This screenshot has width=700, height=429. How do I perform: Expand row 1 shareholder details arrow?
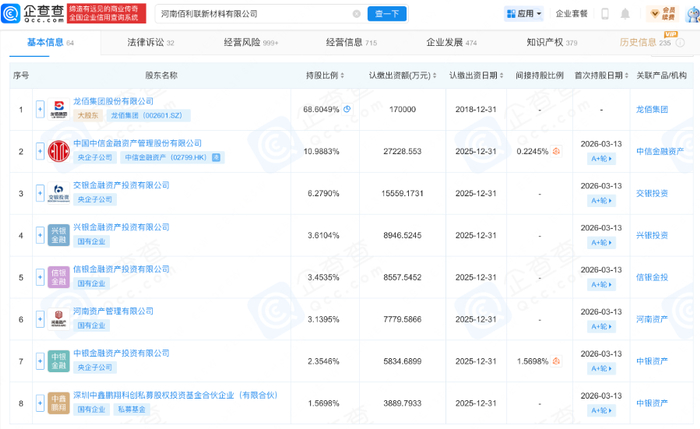click(x=38, y=108)
